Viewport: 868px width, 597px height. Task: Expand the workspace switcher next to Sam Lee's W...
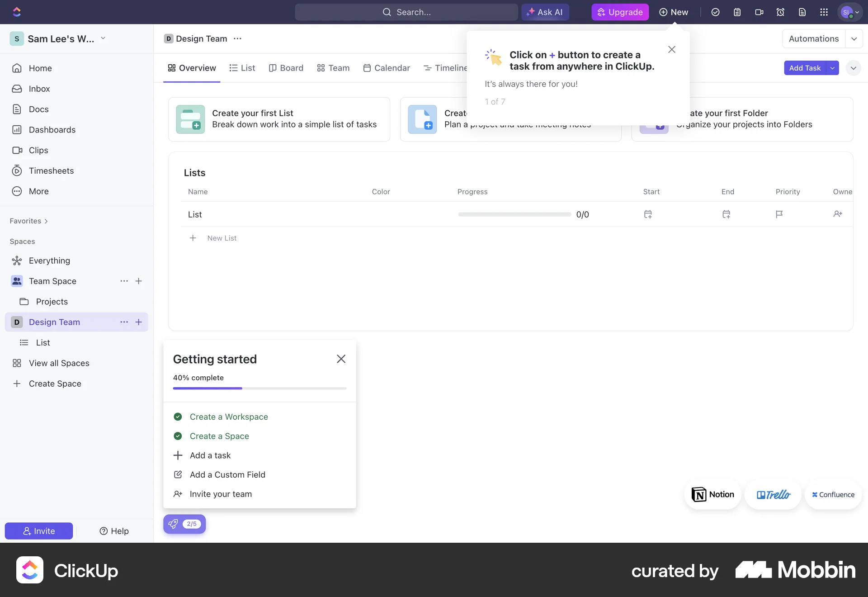tap(103, 38)
